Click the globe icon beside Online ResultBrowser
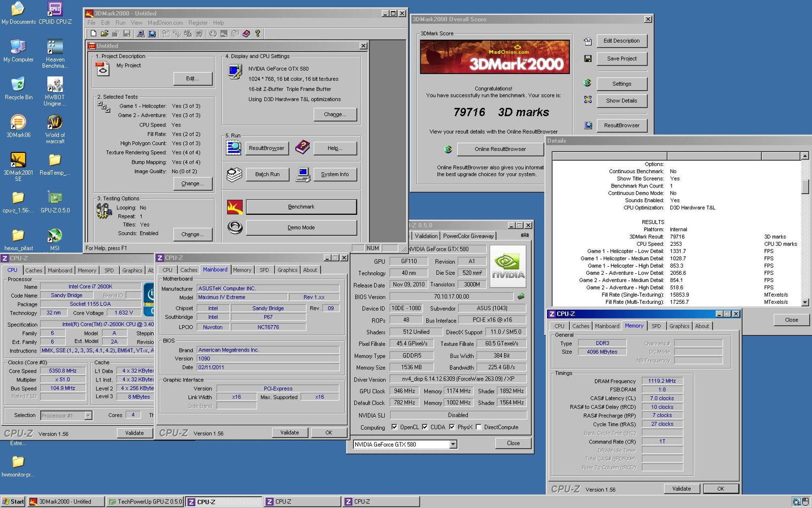 pos(448,149)
